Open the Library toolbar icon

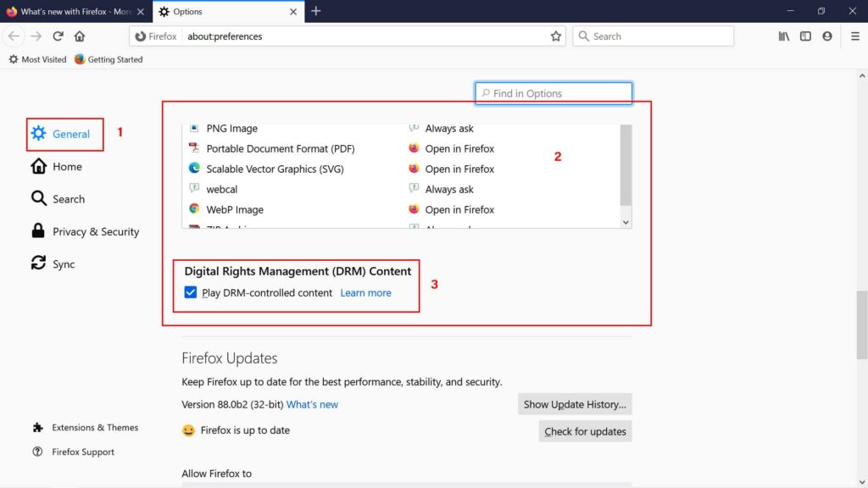tap(784, 36)
